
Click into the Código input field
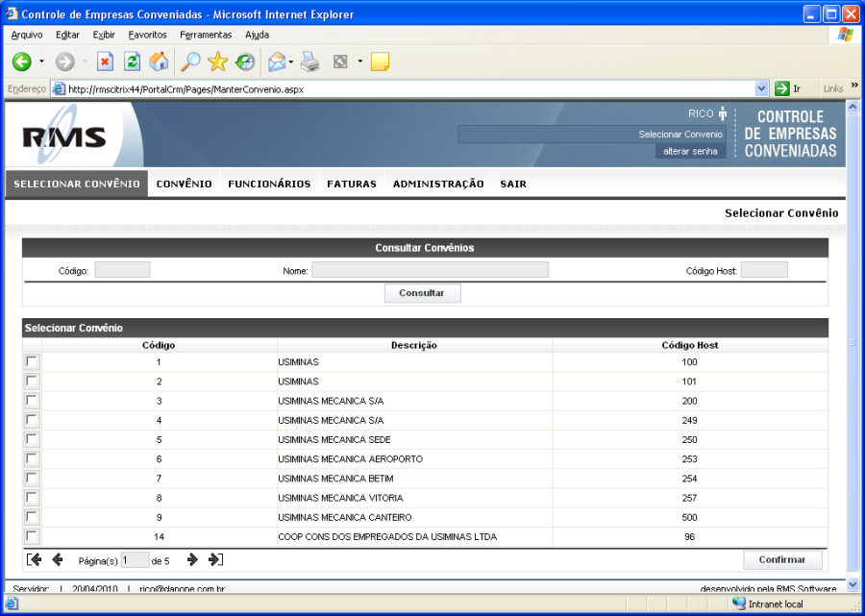pos(122,270)
